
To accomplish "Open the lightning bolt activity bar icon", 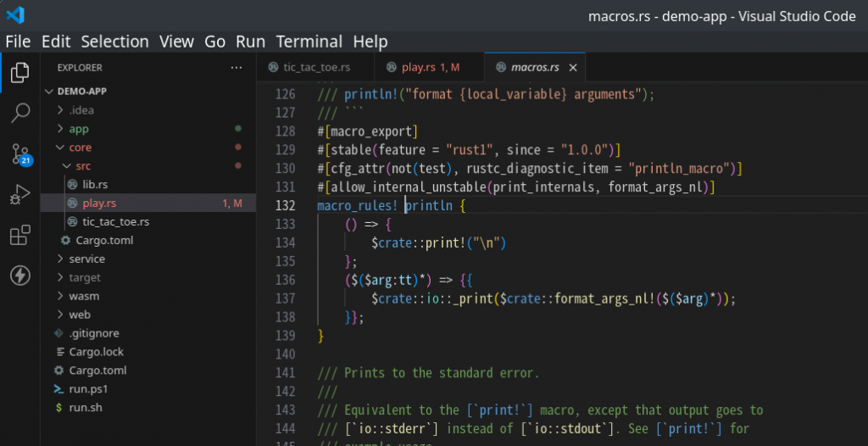I will pos(20,276).
